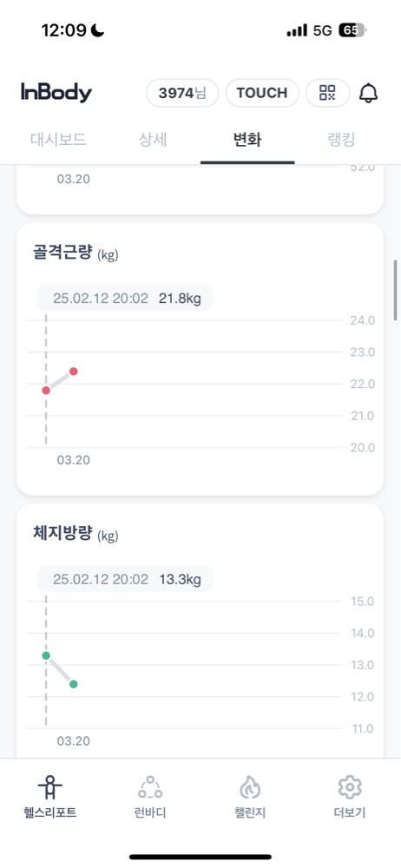Viewport: 401px width, 868px height.
Task: Open notifications via the bell icon
Action: pyautogui.click(x=368, y=93)
